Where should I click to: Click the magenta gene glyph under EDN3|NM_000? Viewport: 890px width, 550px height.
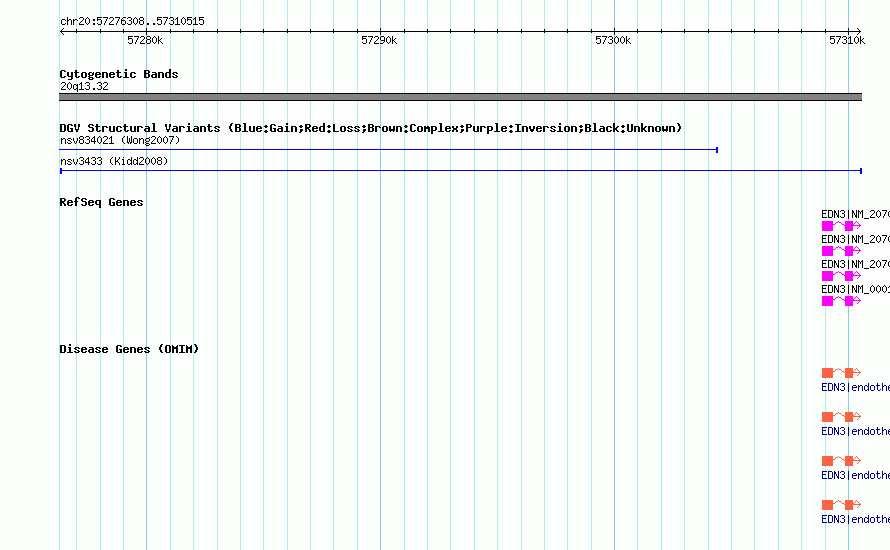pyautogui.click(x=841, y=301)
